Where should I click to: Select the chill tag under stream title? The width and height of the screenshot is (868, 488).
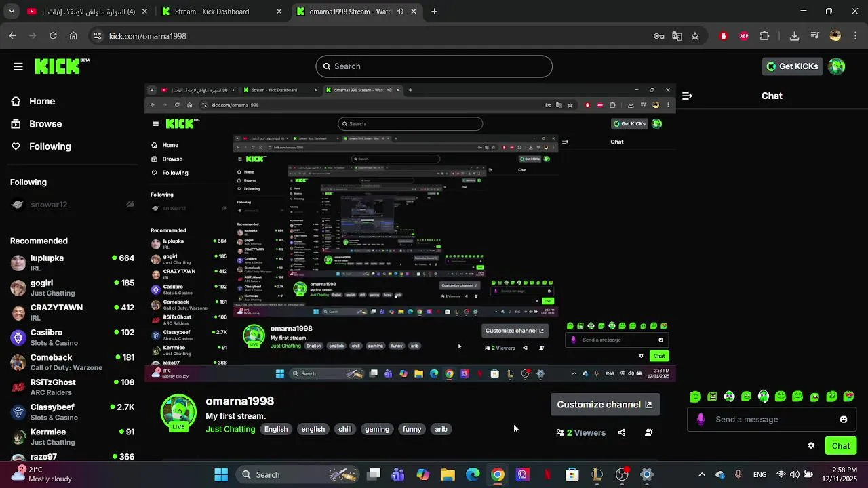coord(345,429)
